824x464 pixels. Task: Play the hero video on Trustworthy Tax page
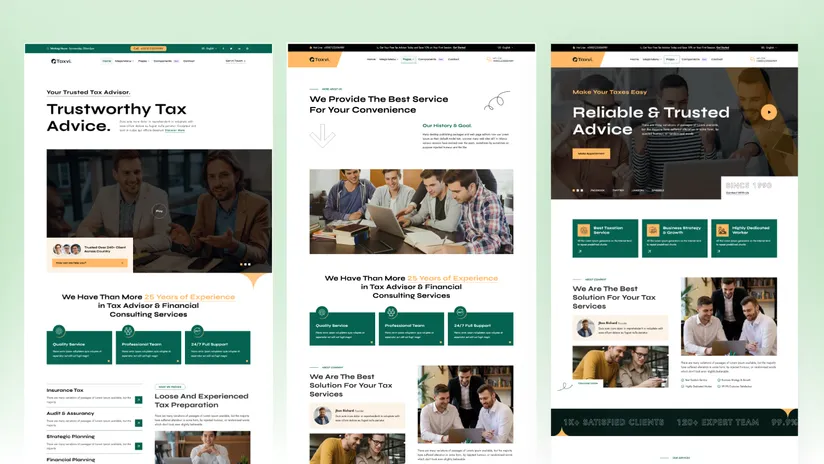pyautogui.click(x=159, y=211)
